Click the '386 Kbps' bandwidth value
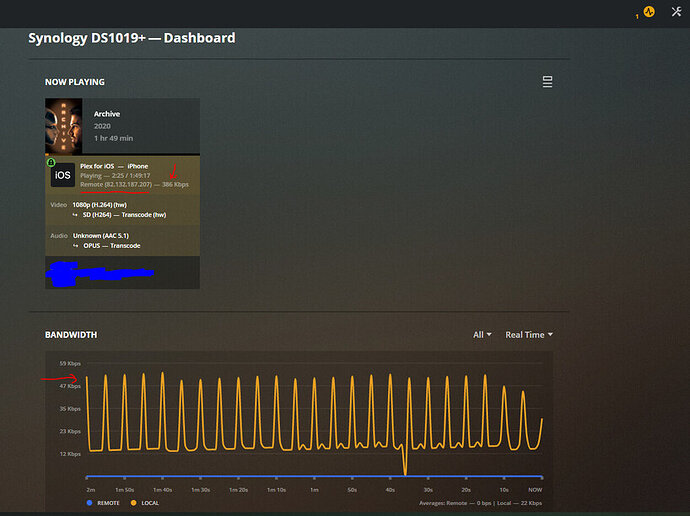Viewport: 690px width, 516px height. tap(175, 184)
